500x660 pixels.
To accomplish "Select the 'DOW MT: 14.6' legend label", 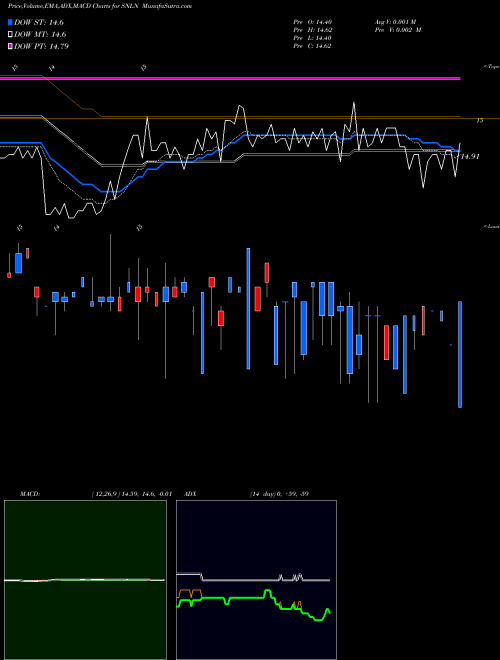I will [x=40, y=35].
